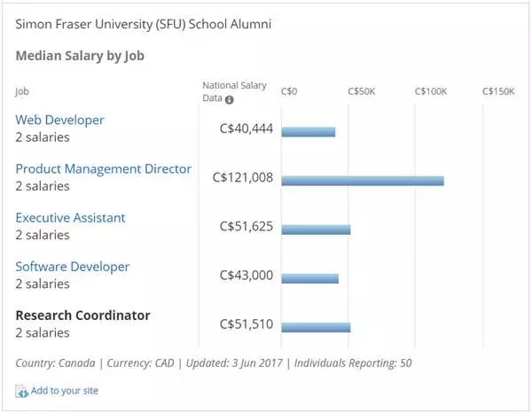
Task: Click the Executive Assistant salary bar
Action: [x=316, y=230]
